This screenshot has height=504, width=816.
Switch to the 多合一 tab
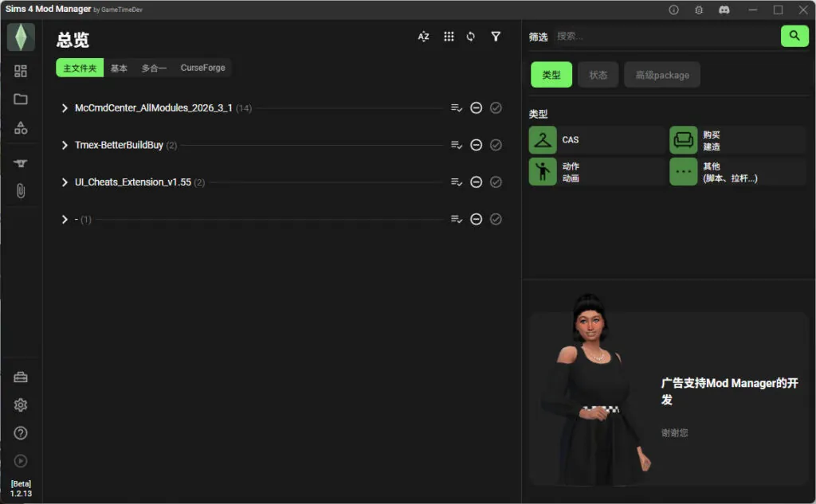(154, 68)
